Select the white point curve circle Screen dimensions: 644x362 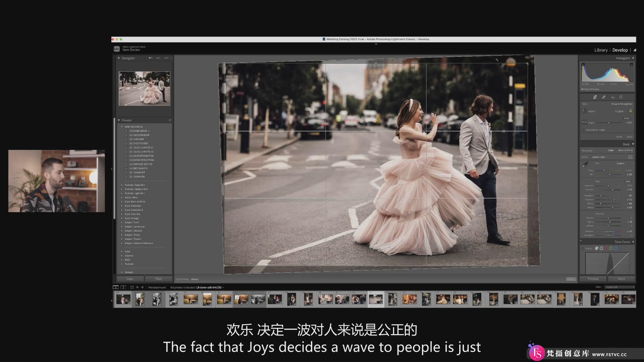pos(601,248)
